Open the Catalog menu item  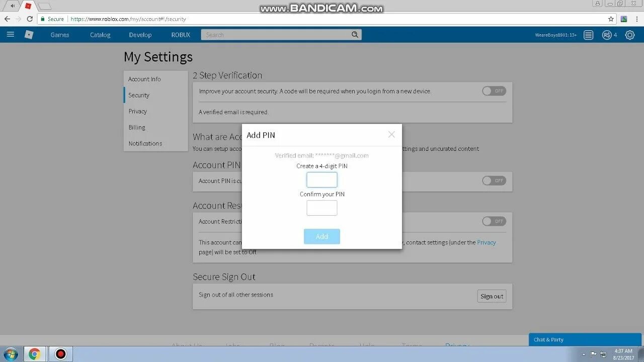click(100, 35)
